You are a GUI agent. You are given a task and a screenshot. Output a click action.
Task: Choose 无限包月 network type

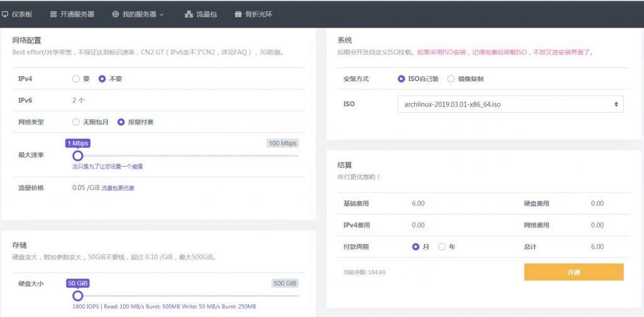click(76, 122)
